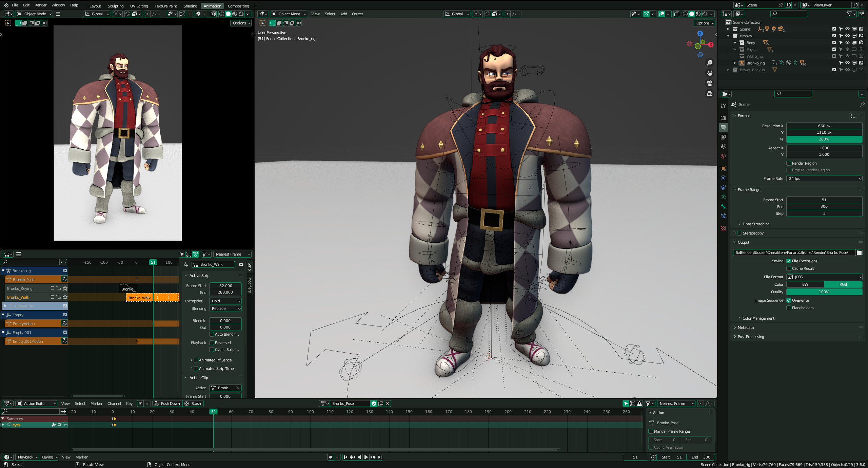Select BW color mode button

pyautogui.click(x=805, y=284)
